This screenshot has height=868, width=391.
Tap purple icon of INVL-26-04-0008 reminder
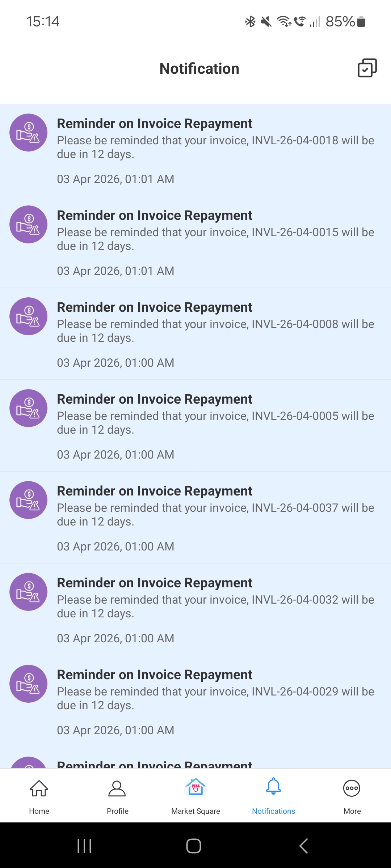pyautogui.click(x=28, y=316)
